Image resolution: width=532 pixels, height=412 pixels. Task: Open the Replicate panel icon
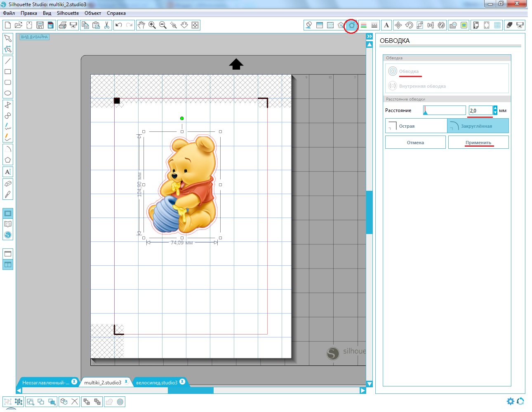441,25
